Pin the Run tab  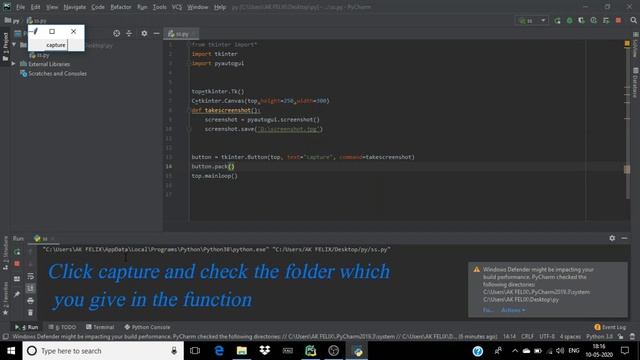point(17,294)
